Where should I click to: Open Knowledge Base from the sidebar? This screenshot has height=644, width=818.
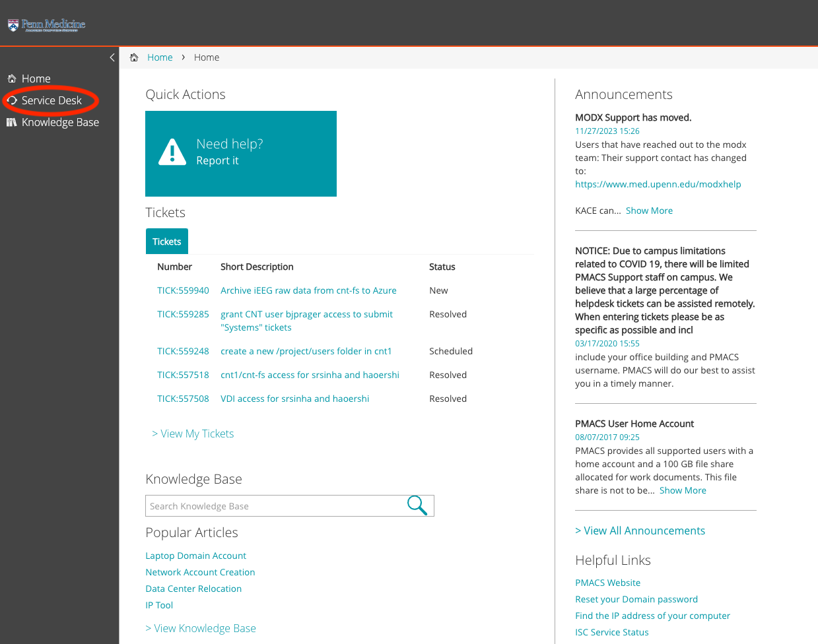(x=60, y=122)
